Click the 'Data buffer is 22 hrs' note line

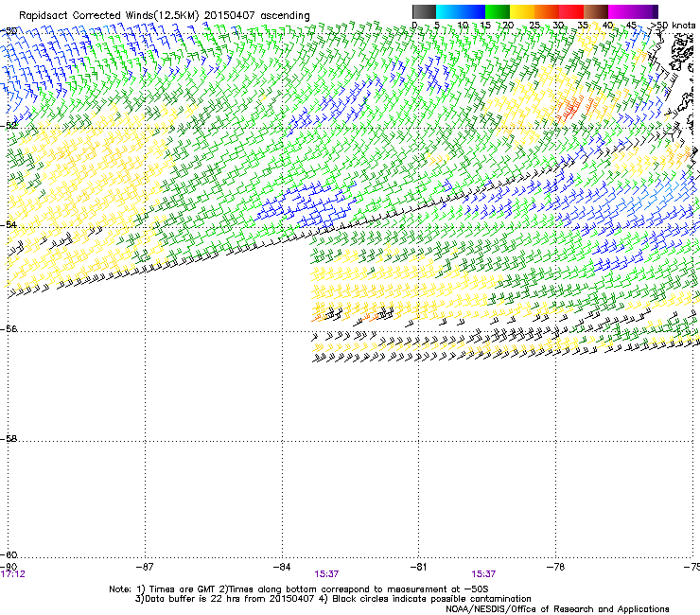(x=333, y=599)
